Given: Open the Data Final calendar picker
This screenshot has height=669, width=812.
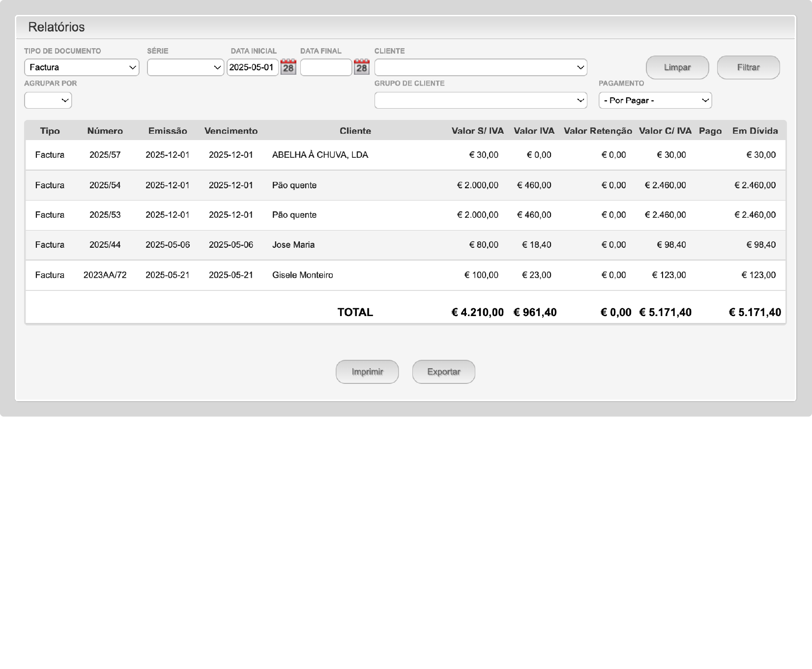Looking at the screenshot, I should (361, 67).
